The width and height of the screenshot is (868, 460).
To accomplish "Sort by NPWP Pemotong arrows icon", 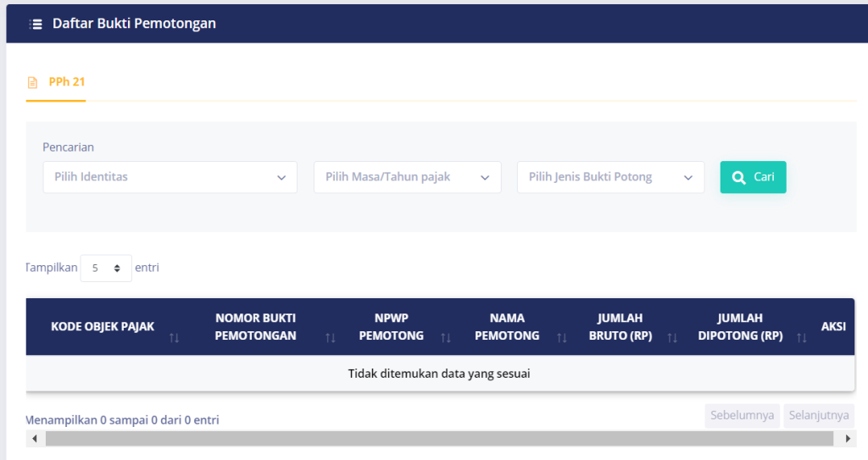I will [446, 338].
